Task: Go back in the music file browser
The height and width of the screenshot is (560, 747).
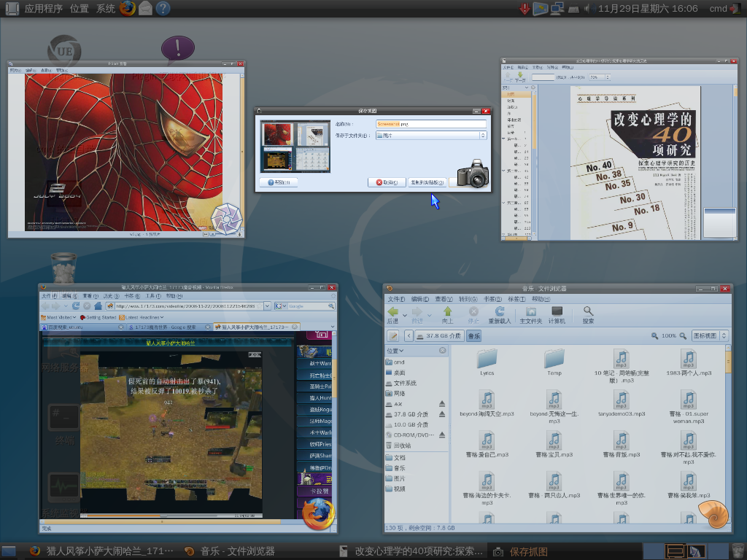Action: click(393, 315)
